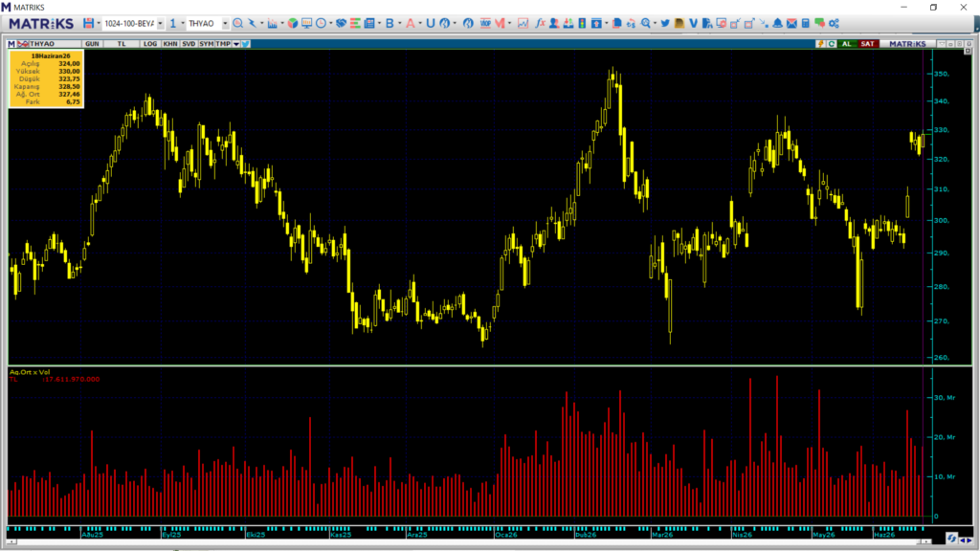Screen dimensions: 980x551
Task: Click the 18Haziran26 date in info box
Action: [x=51, y=55]
